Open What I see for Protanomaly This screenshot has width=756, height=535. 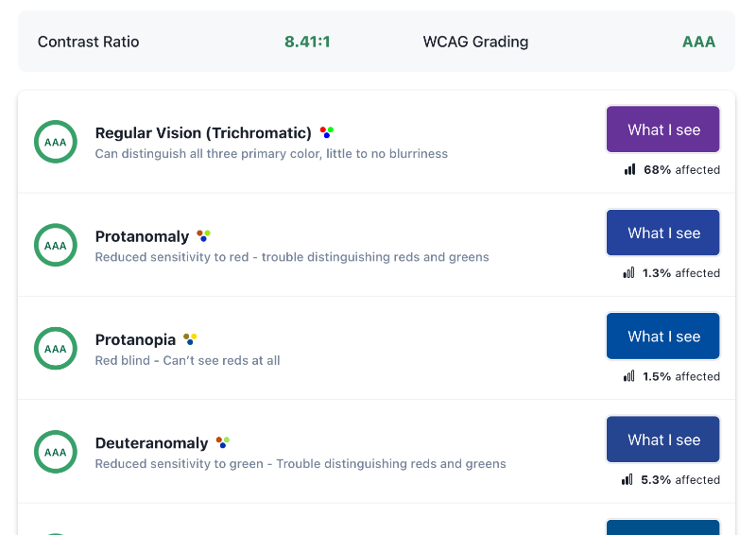(663, 233)
